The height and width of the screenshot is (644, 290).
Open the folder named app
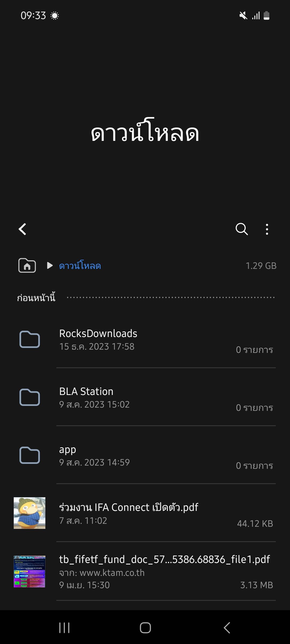pyautogui.click(x=68, y=449)
